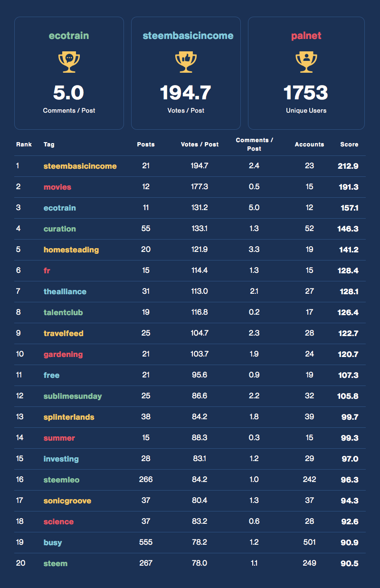Select the 249 accounts count for steem

[309, 564]
